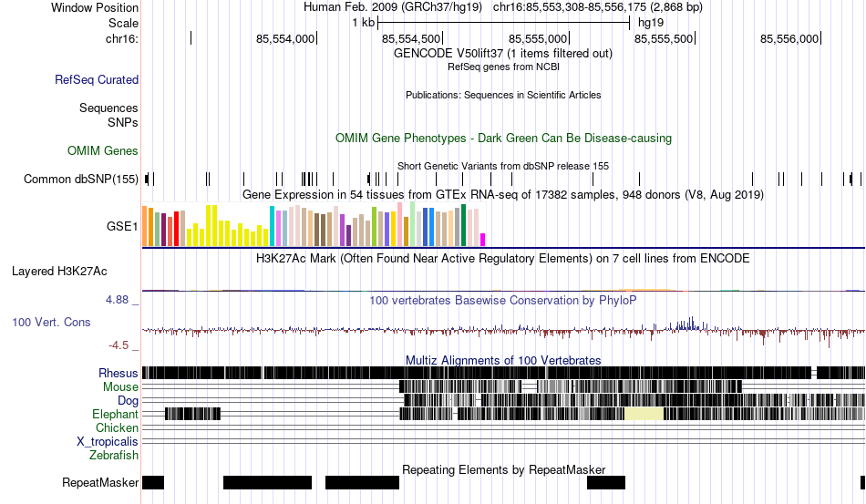Select the Chicken alignment label
Viewport: 866px width, 504px height.
pyautogui.click(x=117, y=427)
